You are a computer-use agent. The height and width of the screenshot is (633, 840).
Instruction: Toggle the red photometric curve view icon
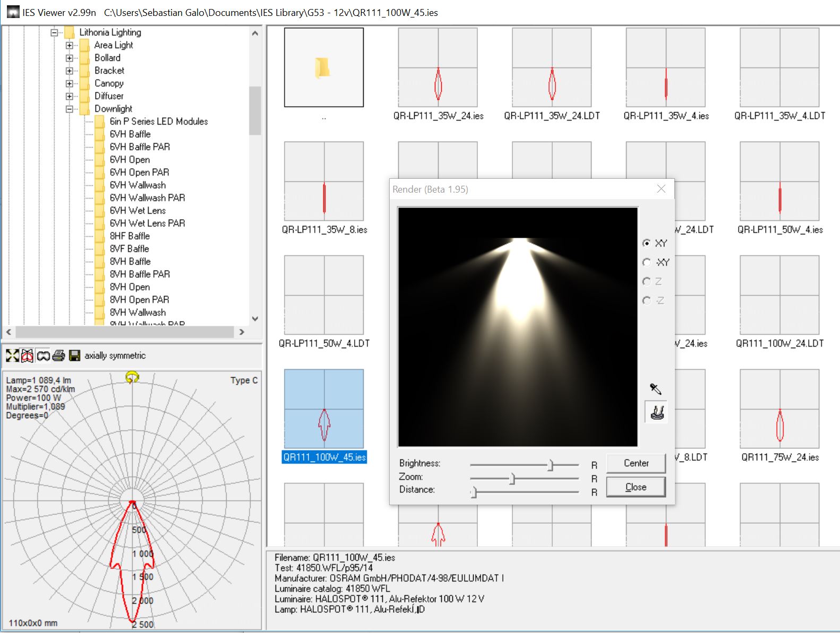(28, 355)
